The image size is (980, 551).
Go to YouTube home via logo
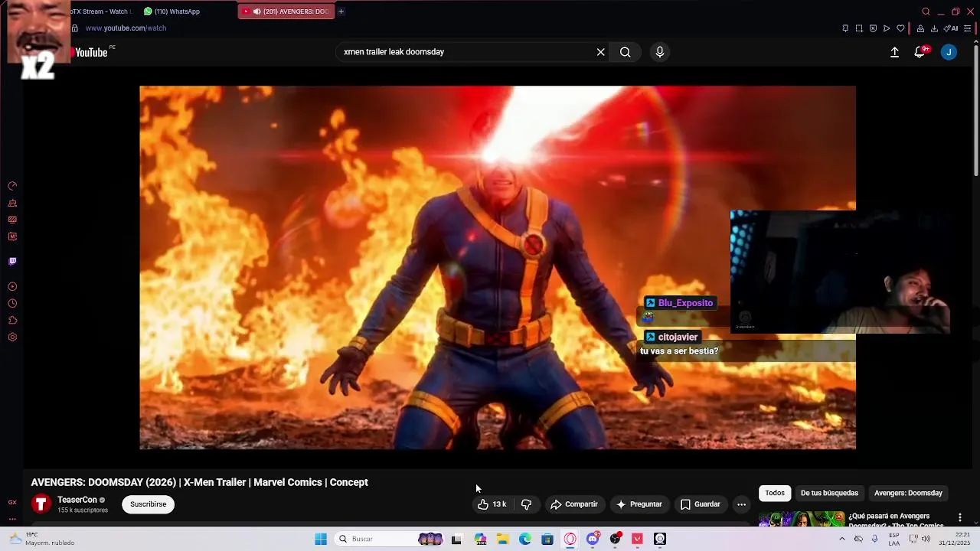pyautogui.click(x=91, y=52)
